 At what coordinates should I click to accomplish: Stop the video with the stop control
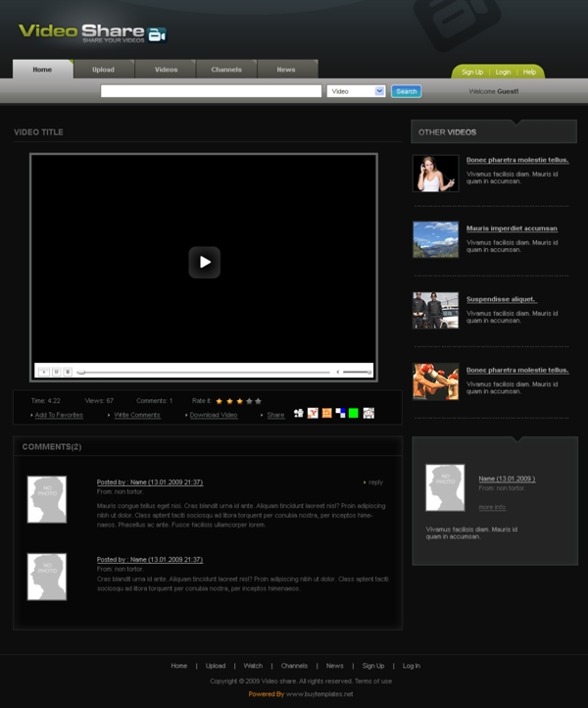point(68,372)
